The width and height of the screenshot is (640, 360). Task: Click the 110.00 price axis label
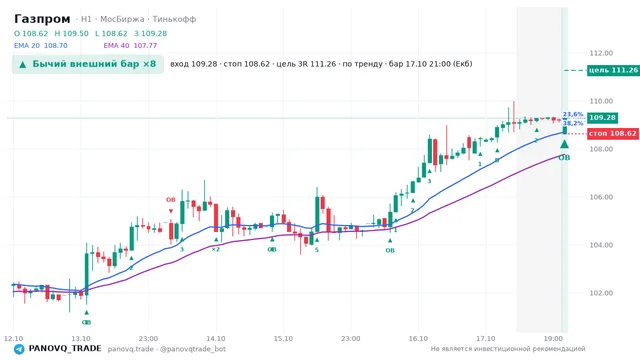[x=601, y=101]
